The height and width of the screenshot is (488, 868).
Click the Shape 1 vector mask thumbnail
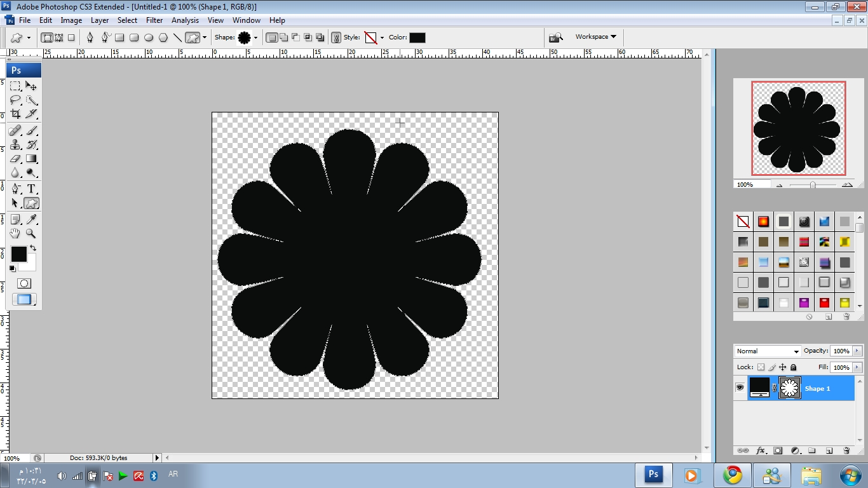click(790, 388)
